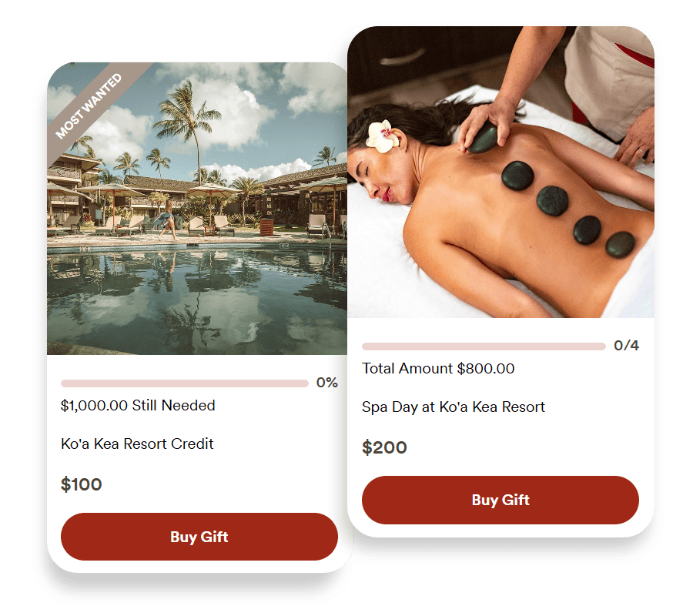Click $1,000.00 Still Needed text
693x616 pixels.
coord(138,405)
